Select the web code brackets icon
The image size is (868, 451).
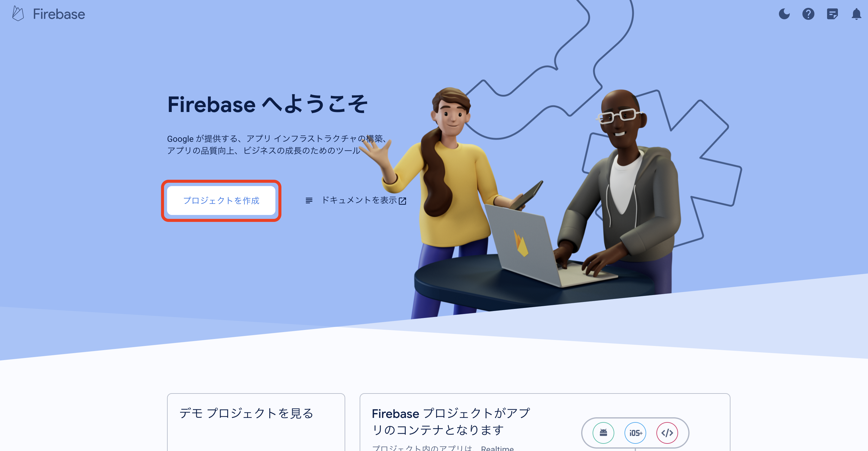click(667, 433)
